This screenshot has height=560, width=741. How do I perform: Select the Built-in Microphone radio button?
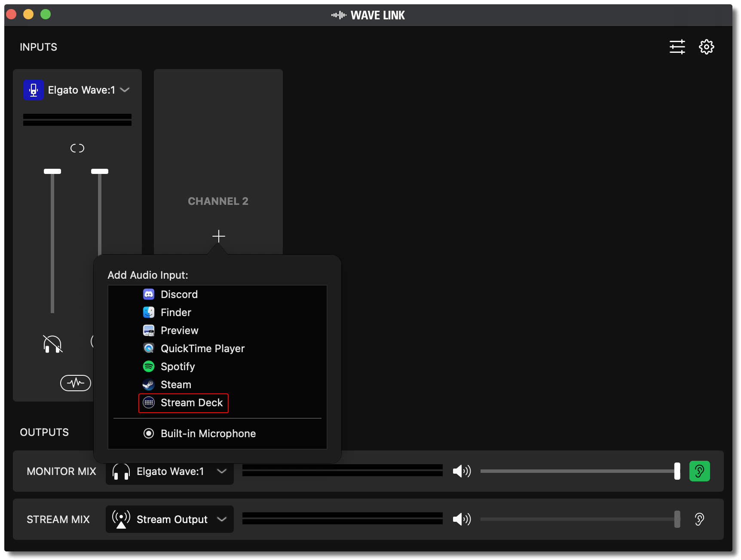[149, 433]
